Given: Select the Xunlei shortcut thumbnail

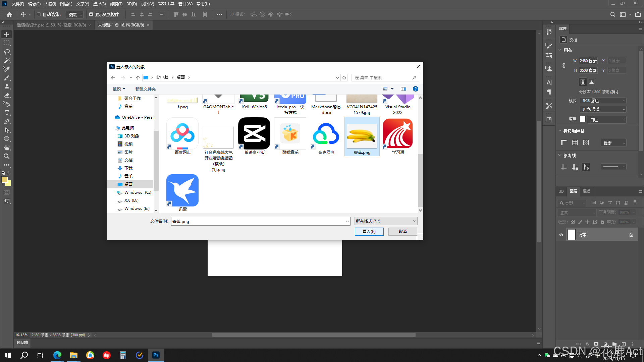Looking at the screenshot, I should [x=182, y=191].
